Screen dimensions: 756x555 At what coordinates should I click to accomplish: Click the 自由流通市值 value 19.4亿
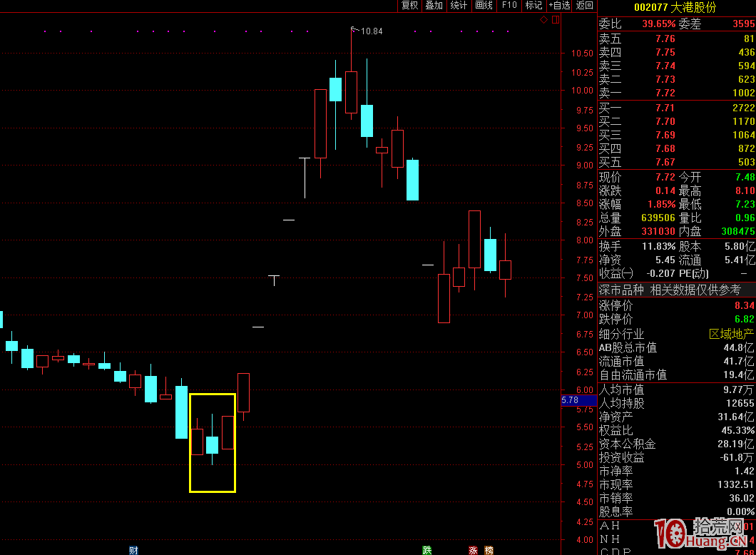739,375
